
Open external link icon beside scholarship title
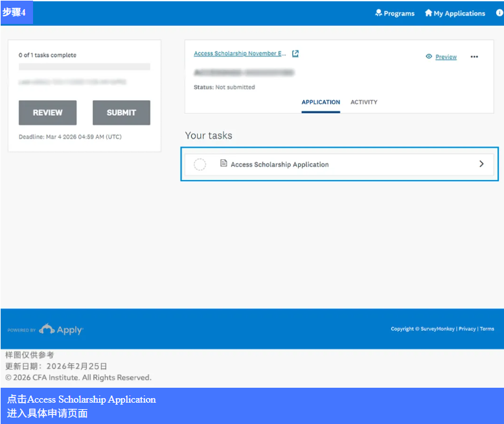(295, 54)
